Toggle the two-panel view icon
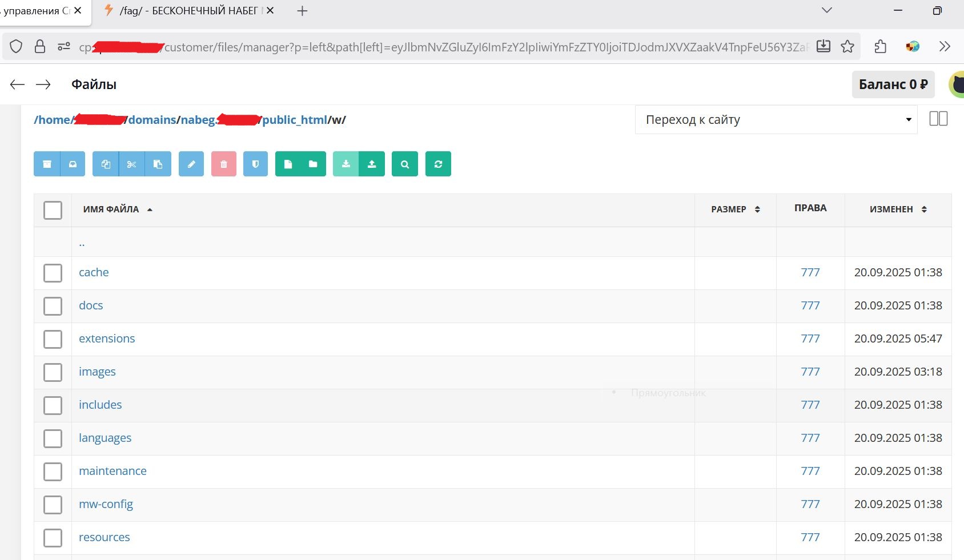 (x=938, y=119)
